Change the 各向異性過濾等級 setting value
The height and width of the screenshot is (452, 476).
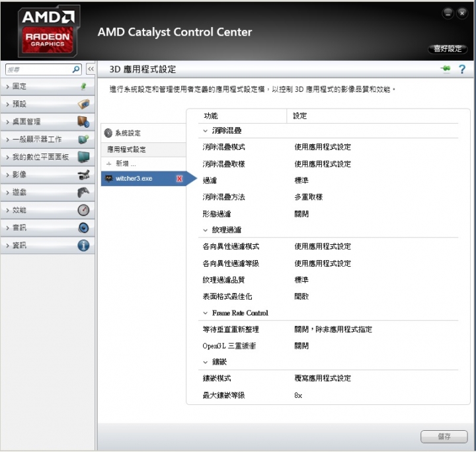click(323, 263)
